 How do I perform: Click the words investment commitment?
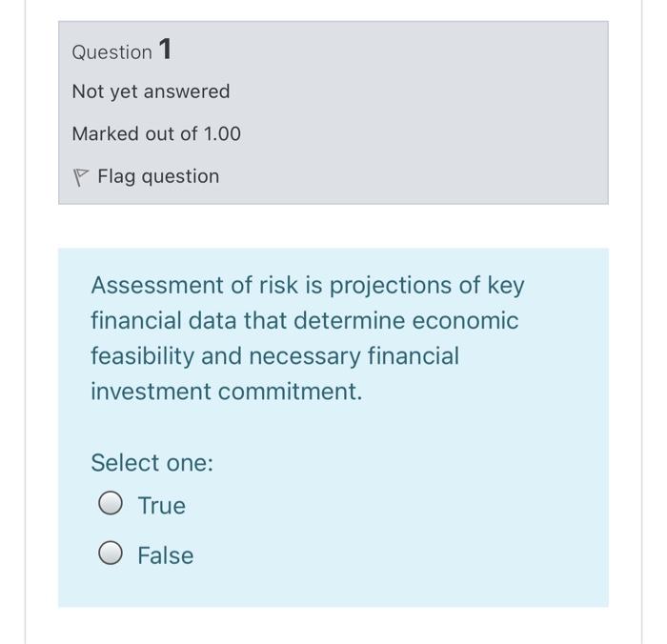[227, 392]
